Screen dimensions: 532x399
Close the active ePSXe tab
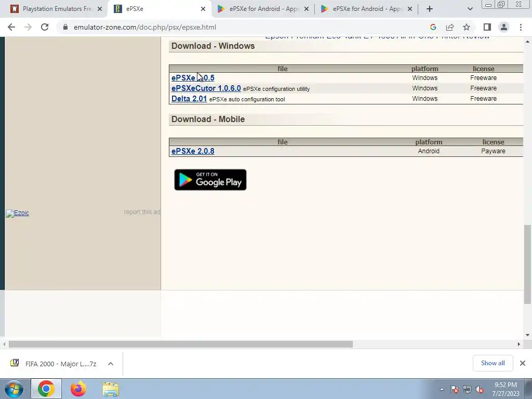(x=203, y=9)
